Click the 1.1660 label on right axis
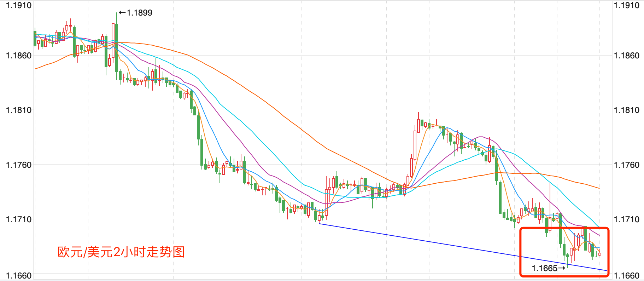 click(x=626, y=275)
